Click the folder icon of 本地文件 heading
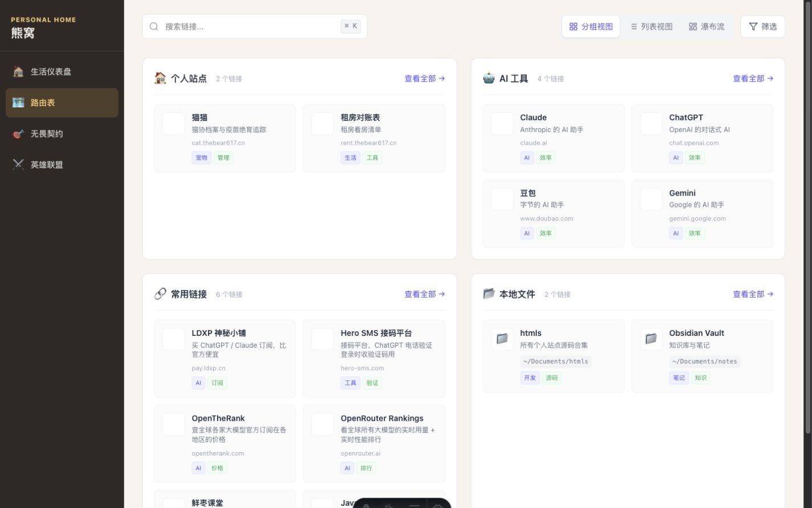The width and height of the screenshot is (812, 508). (489, 294)
